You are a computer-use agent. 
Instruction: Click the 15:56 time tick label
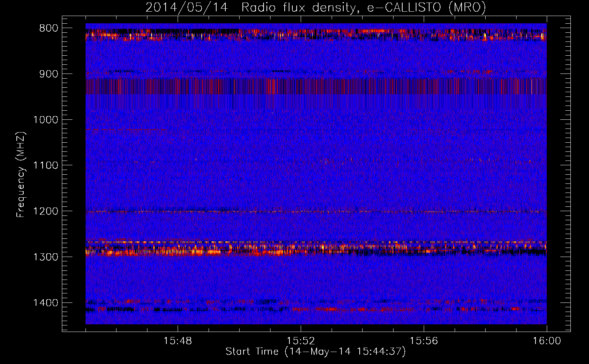click(424, 341)
